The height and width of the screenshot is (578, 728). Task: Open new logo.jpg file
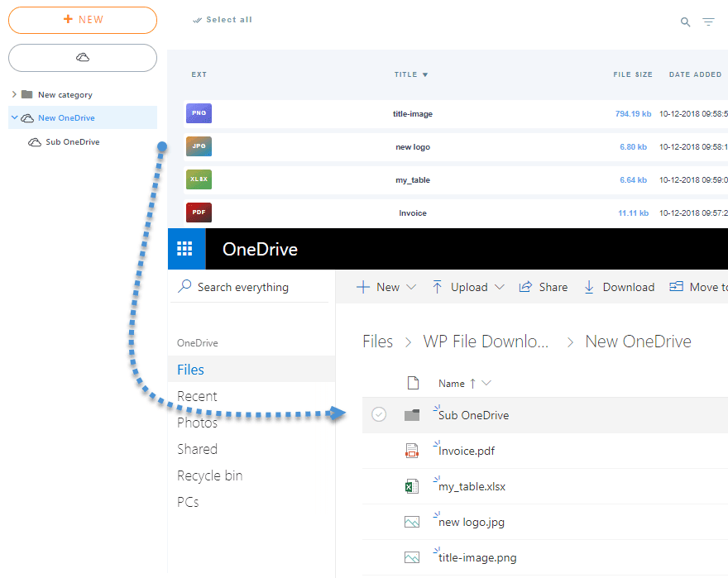[x=472, y=523]
